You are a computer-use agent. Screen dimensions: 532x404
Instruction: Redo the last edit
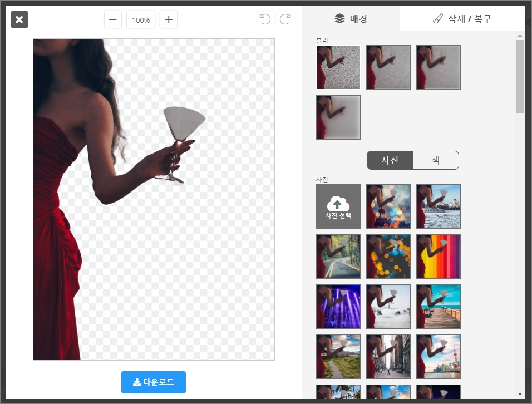tap(285, 19)
